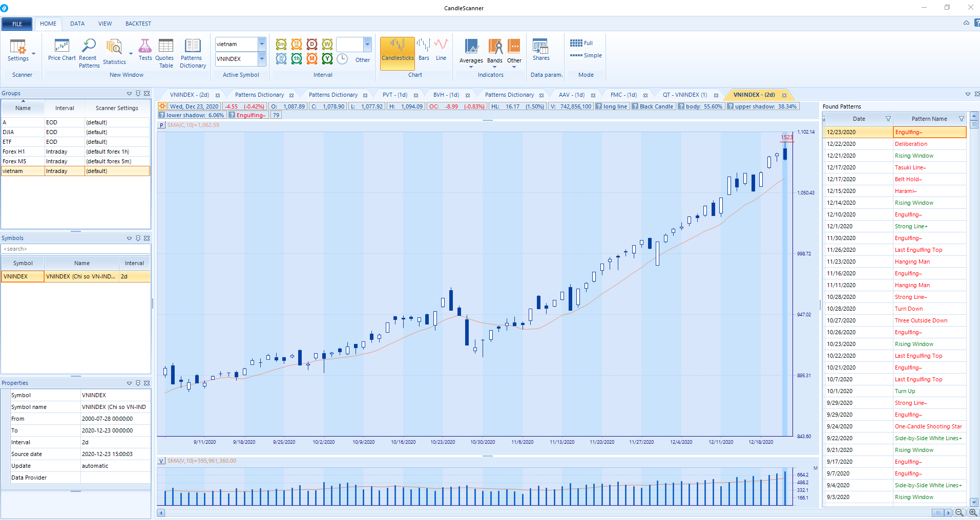This screenshot has height=520, width=980.
Task: Select the 12/22/2020 Deliberation pattern row
Action: pos(894,144)
